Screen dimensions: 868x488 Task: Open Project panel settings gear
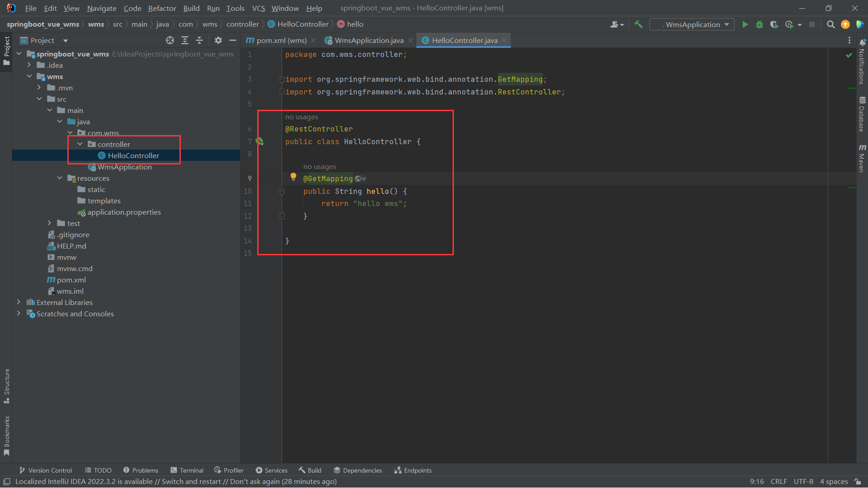218,40
